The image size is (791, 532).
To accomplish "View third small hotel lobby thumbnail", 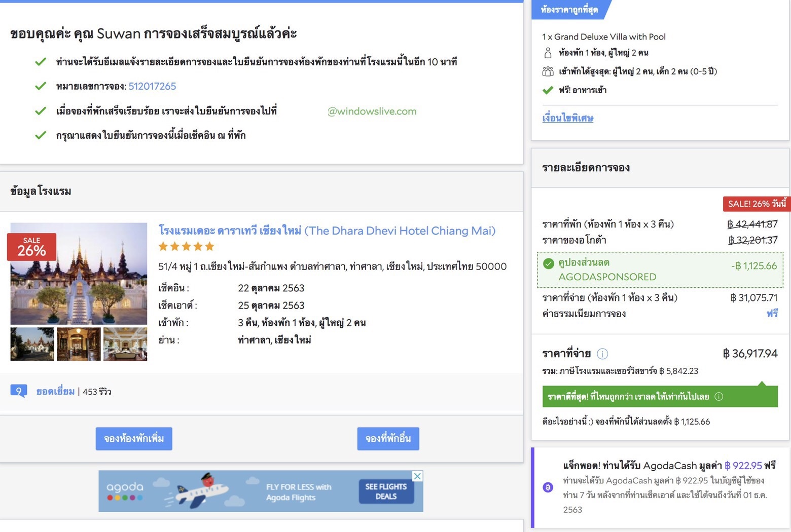I will click(x=125, y=344).
